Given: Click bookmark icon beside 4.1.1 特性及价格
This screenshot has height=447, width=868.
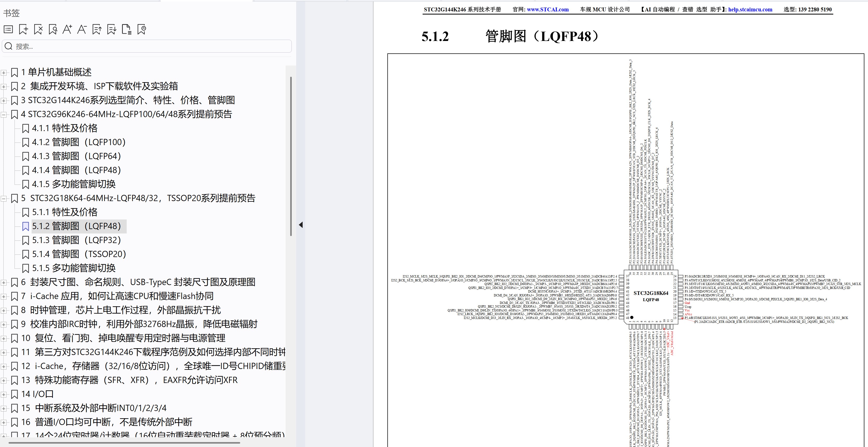Looking at the screenshot, I should (25, 129).
